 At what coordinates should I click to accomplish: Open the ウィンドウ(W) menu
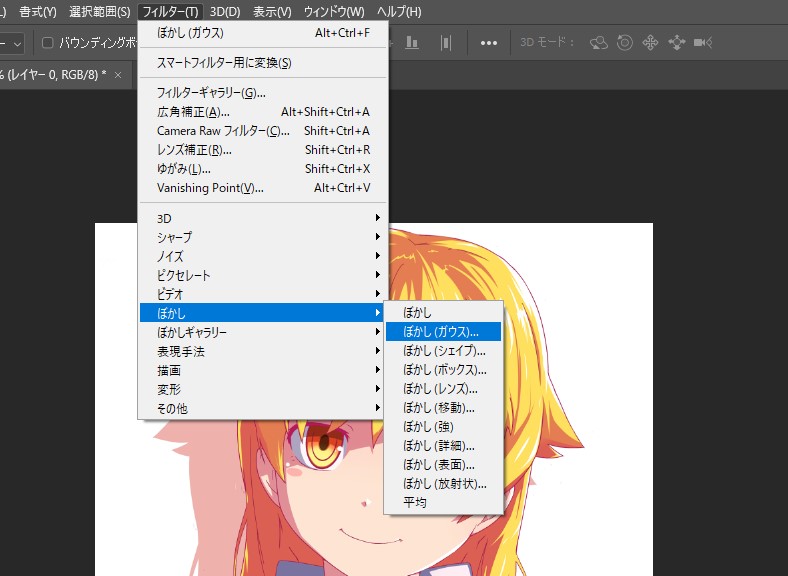(334, 12)
